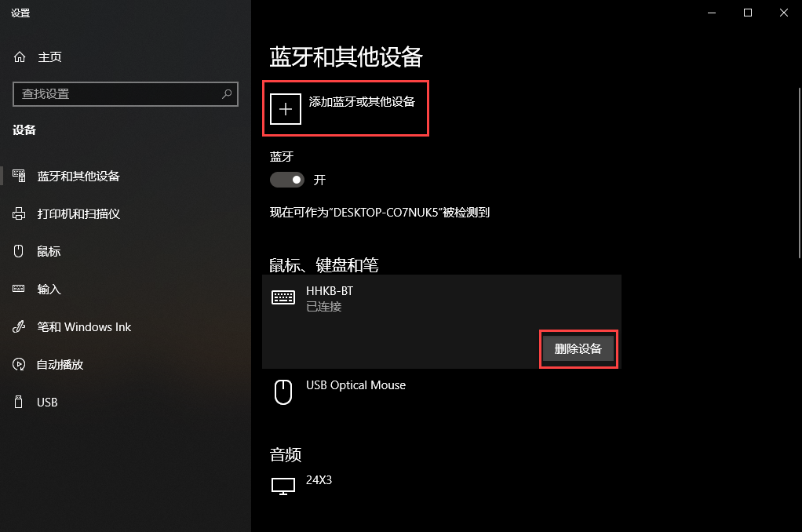Click the 添加蓝牙或其他设备 label
Image resolution: width=802 pixels, height=532 pixels.
click(x=362, y=102)
